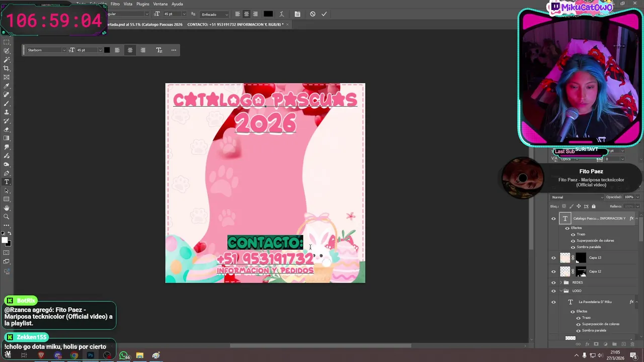644x362 pixels.
Task: Select the Eyedropper tool
Action: click(x=7, y=86)
